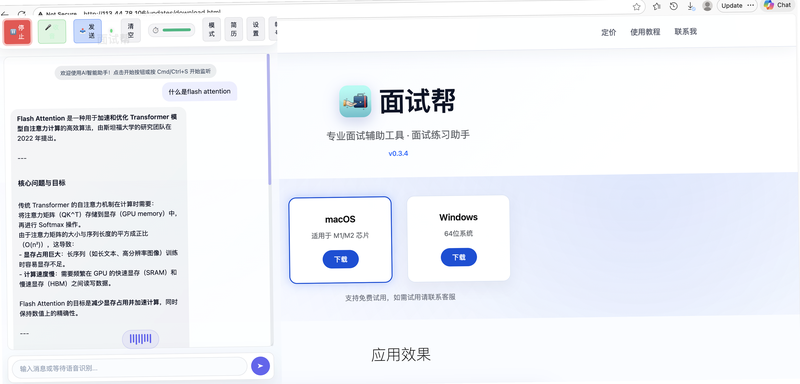Open the 简历 resume button
The image size is (800, 384).
234,30
